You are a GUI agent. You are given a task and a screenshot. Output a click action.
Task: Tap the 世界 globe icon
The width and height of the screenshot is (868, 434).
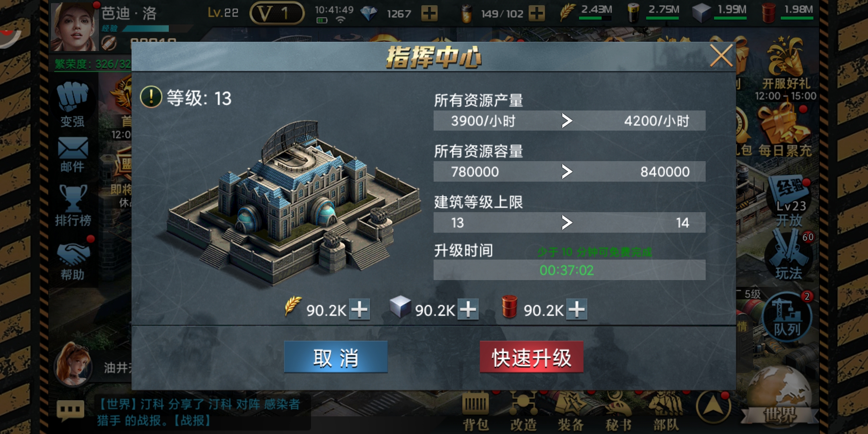(780, 398)
